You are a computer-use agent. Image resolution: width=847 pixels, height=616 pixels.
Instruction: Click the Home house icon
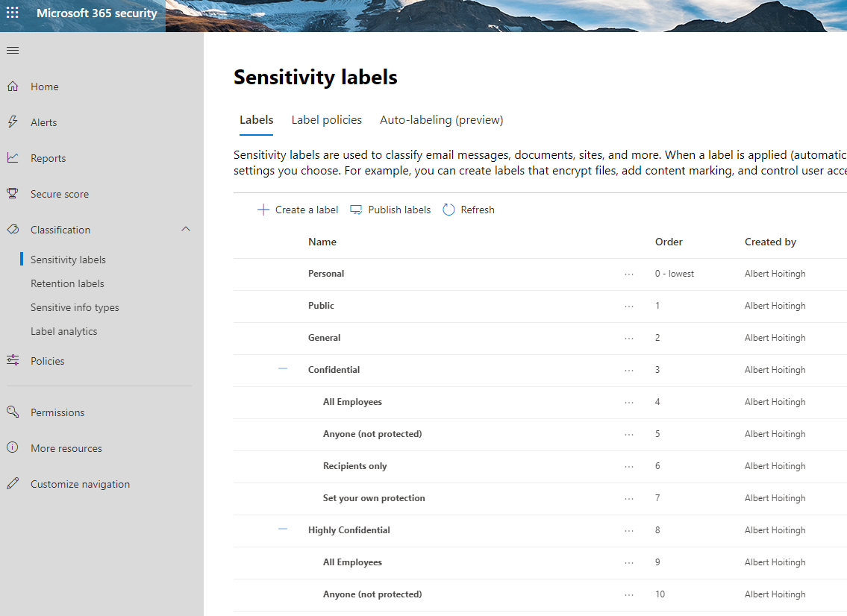pos(13,87)
